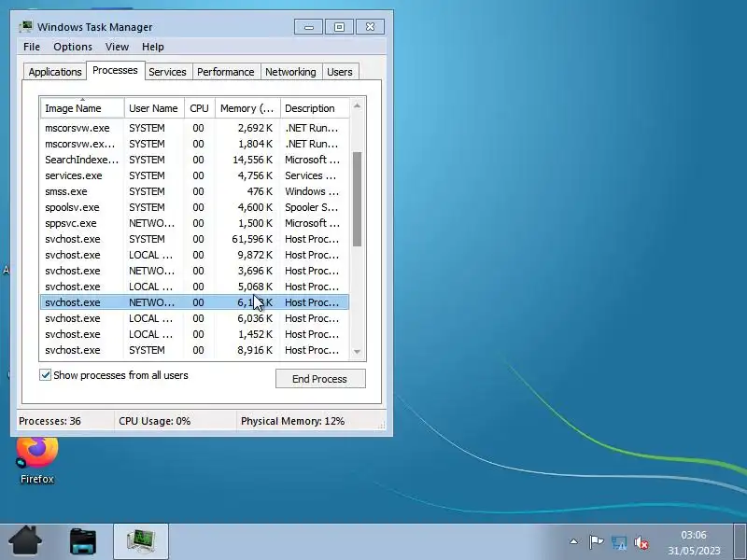This screenshot has height=560, width=747.
Task: Click the process list scroll up arrow
Action: click(357, 105)
